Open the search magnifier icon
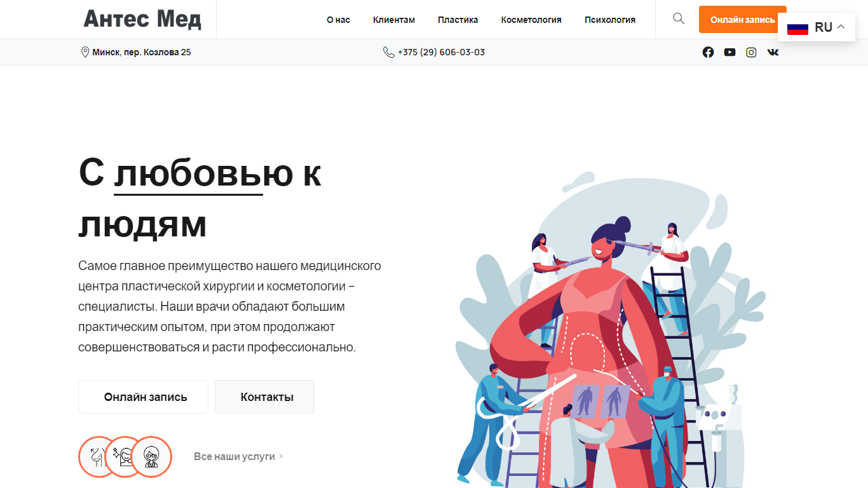The height and width of the screenshot is (488, 868). [x=679, y=19]
